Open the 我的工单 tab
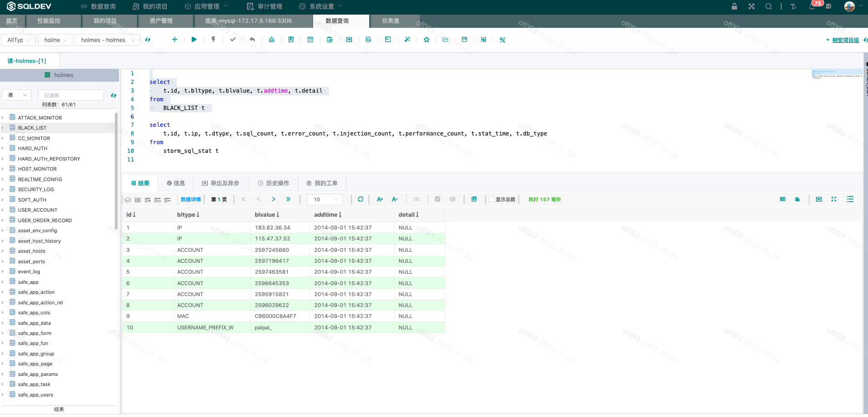 click(x=322, y=183)
